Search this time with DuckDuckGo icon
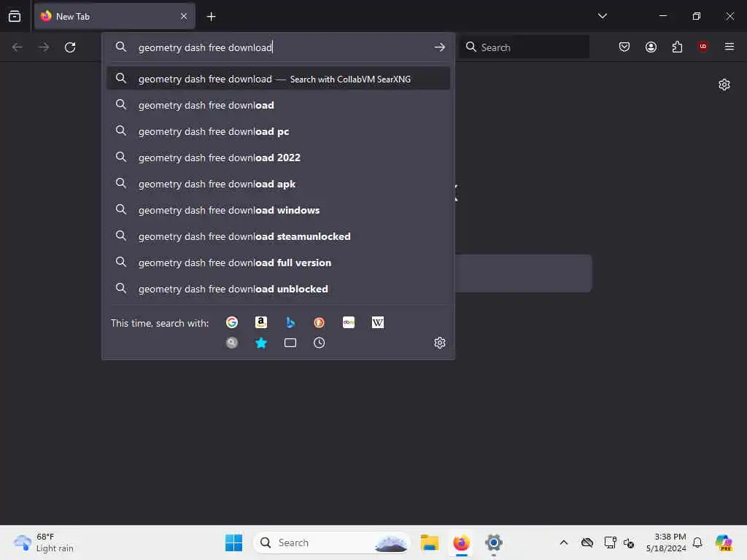The width and height of the screenshot is (747, 560). coord(320,322)
